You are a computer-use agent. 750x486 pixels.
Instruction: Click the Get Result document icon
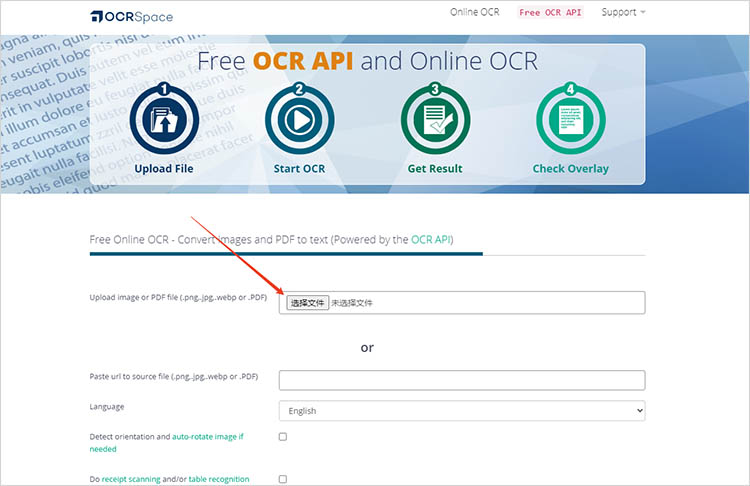pos(435,119)
